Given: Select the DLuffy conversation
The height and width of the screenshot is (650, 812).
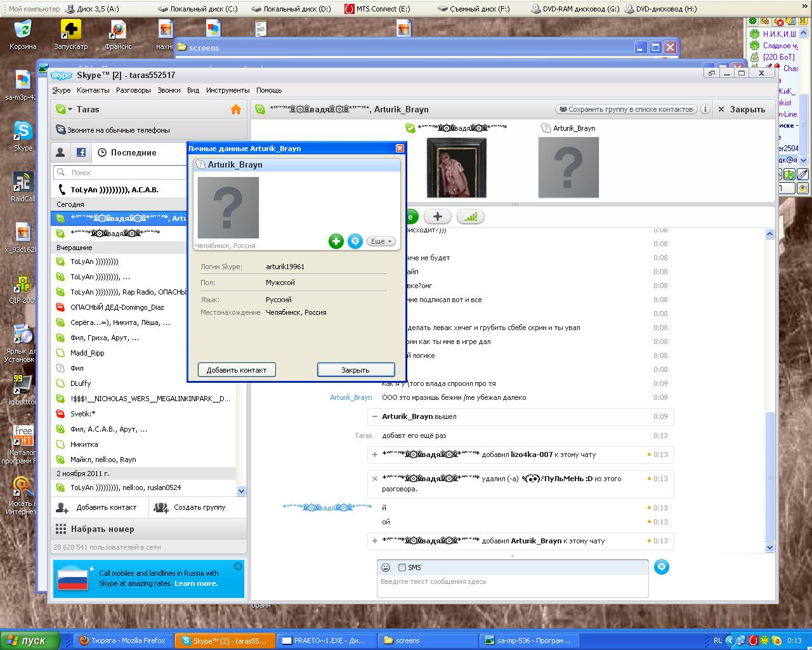Looking at the screenshot, I should (143, 383).
